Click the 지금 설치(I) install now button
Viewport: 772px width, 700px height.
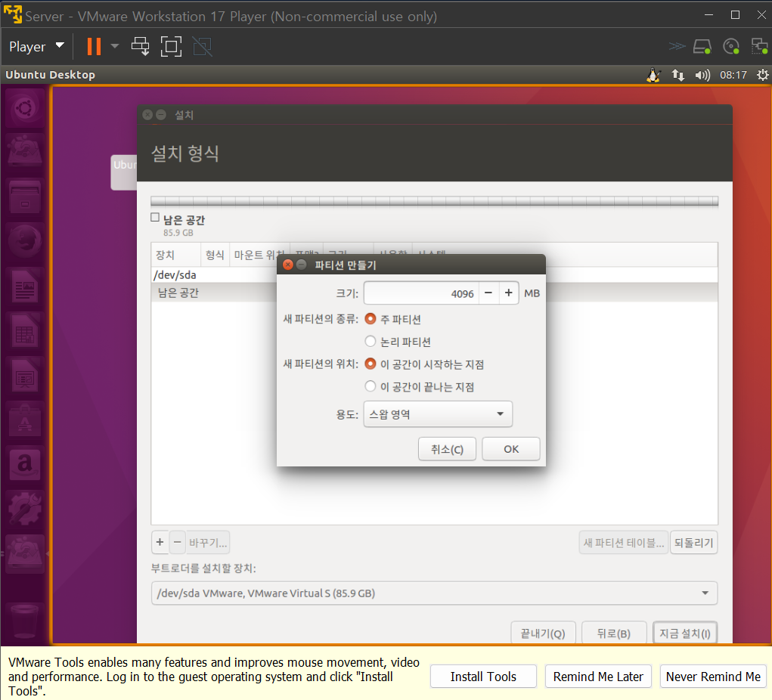[x=685, y=633]
